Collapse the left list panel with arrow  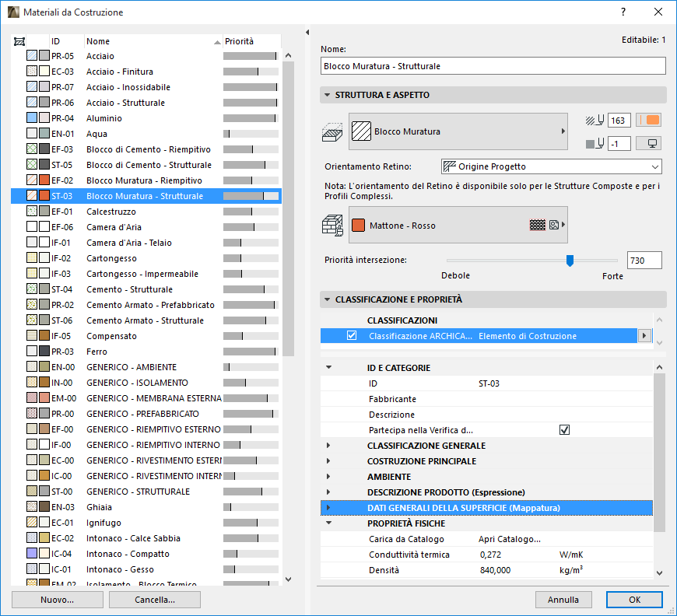(x=307, y=33)
